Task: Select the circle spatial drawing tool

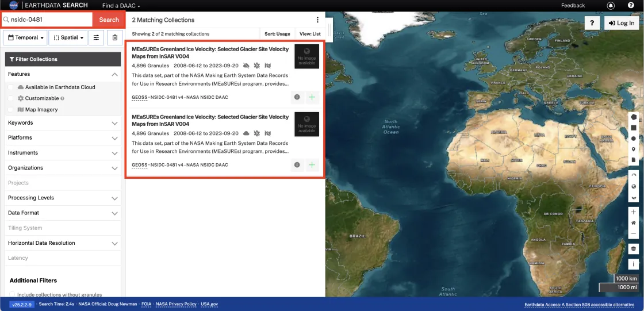Action: coord(634,139)
